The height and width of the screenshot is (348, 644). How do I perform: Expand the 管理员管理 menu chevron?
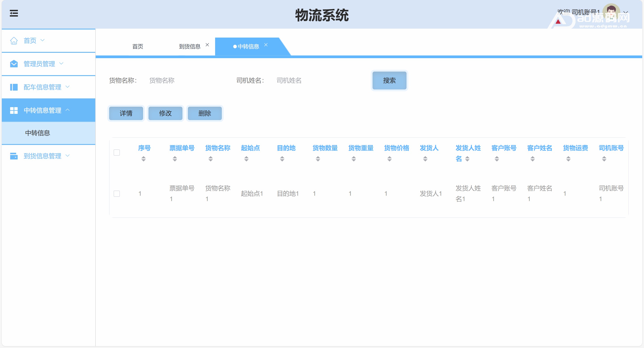pos(61,64)
